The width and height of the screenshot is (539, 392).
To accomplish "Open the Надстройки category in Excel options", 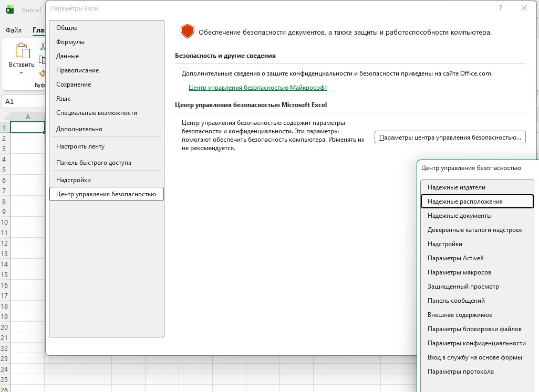I will (x=107, y=180).
